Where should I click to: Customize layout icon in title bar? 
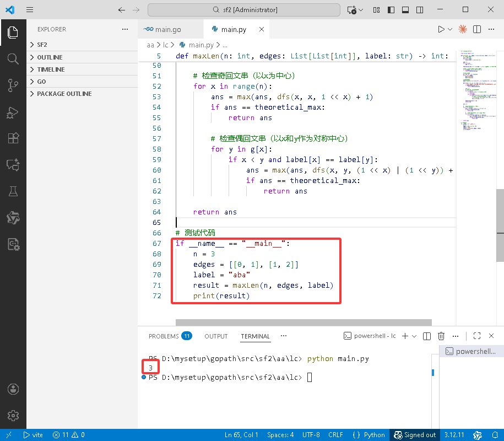376,10
